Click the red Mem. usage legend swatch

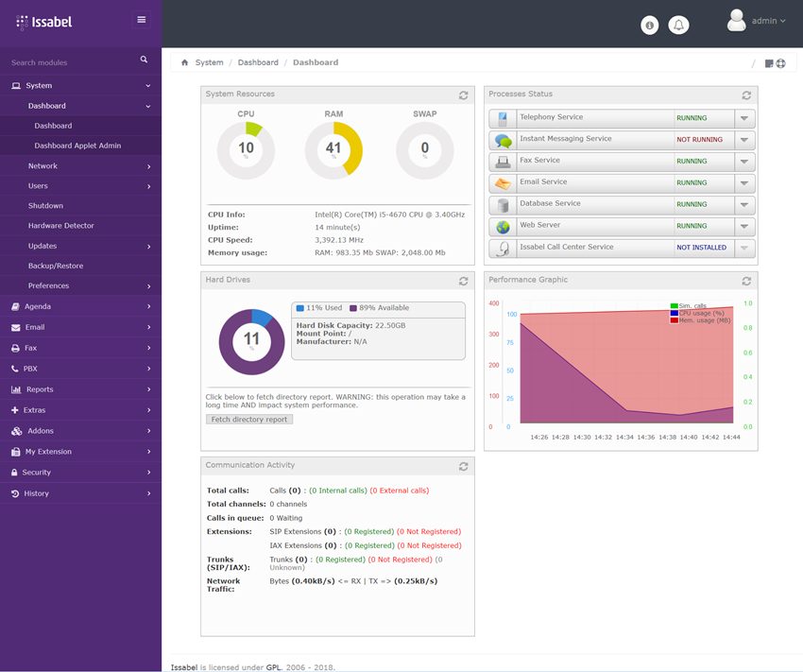point(674,320)
